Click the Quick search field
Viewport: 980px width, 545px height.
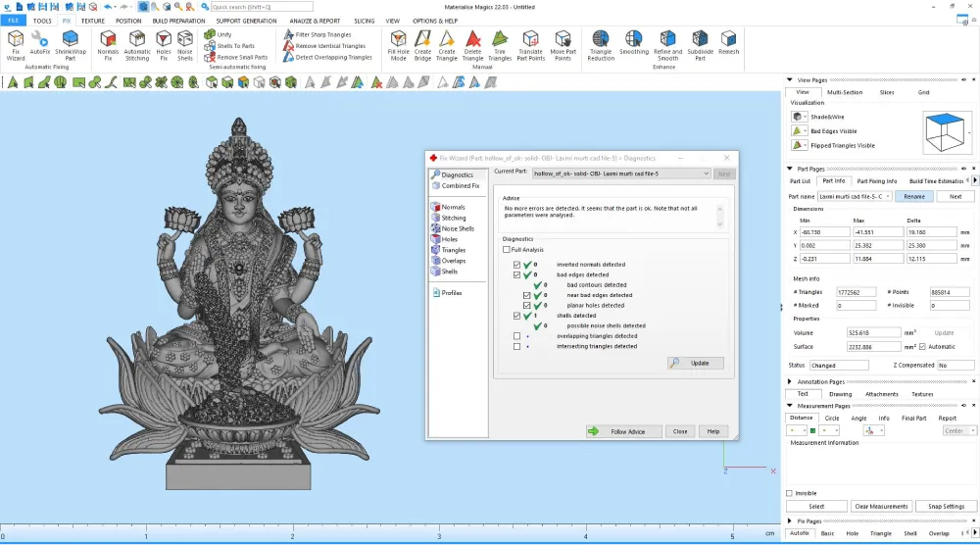[262, 7]
